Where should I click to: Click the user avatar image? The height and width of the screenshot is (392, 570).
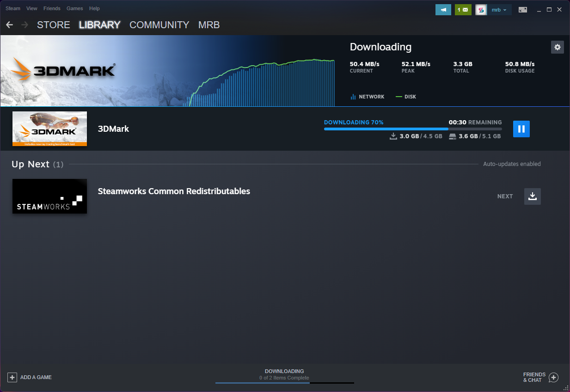click(481, 10)
